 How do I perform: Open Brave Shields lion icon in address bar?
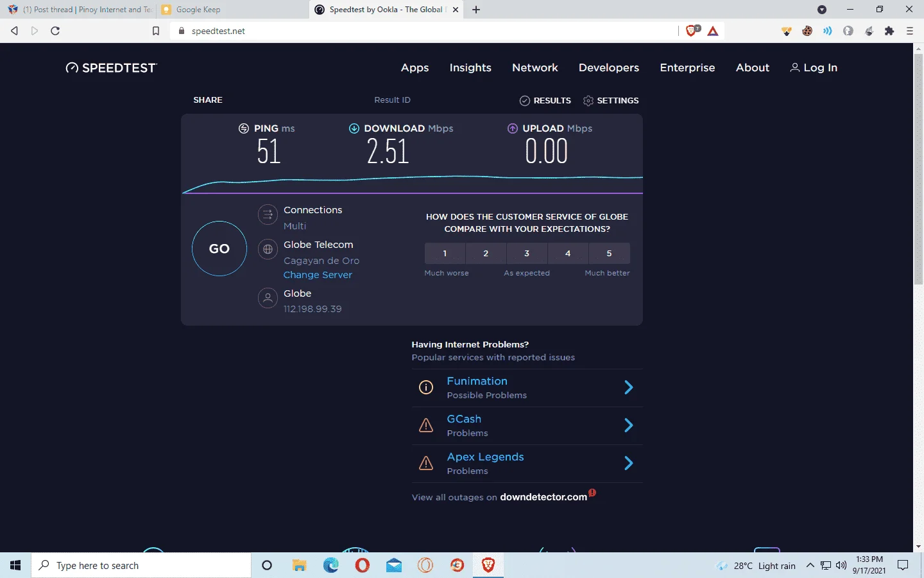point(692,31)
